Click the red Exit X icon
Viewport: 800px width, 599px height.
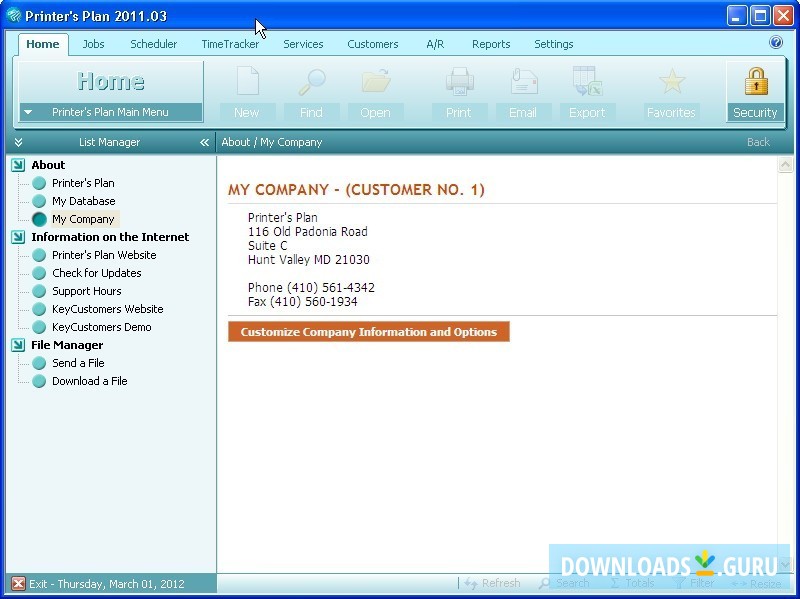(18, 583)
